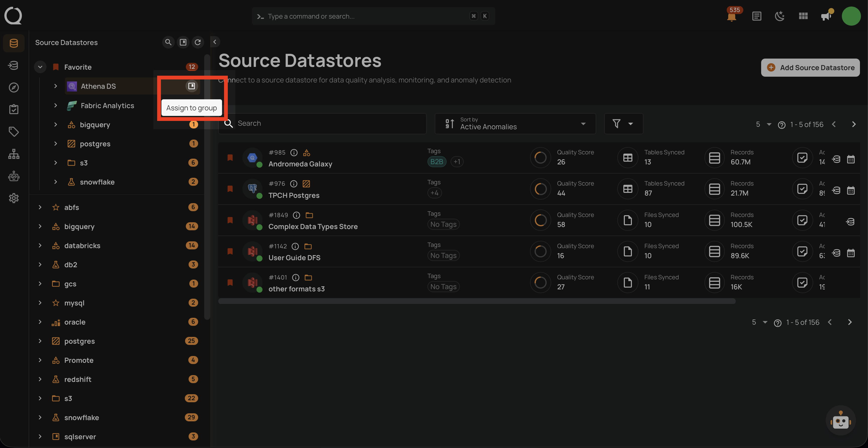Expand the databricks group showing 14 items

tap(40, 245)
